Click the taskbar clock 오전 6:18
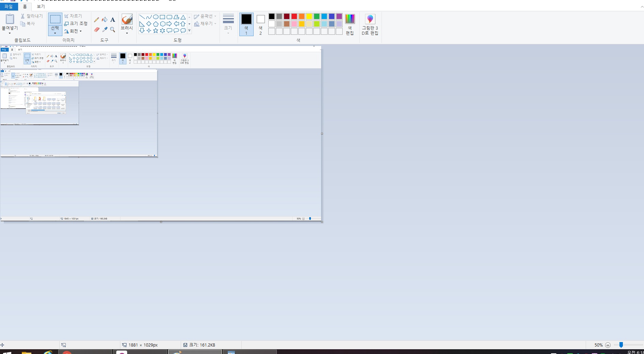Screen dimensions: 644x354 click(x=635, y=352)
